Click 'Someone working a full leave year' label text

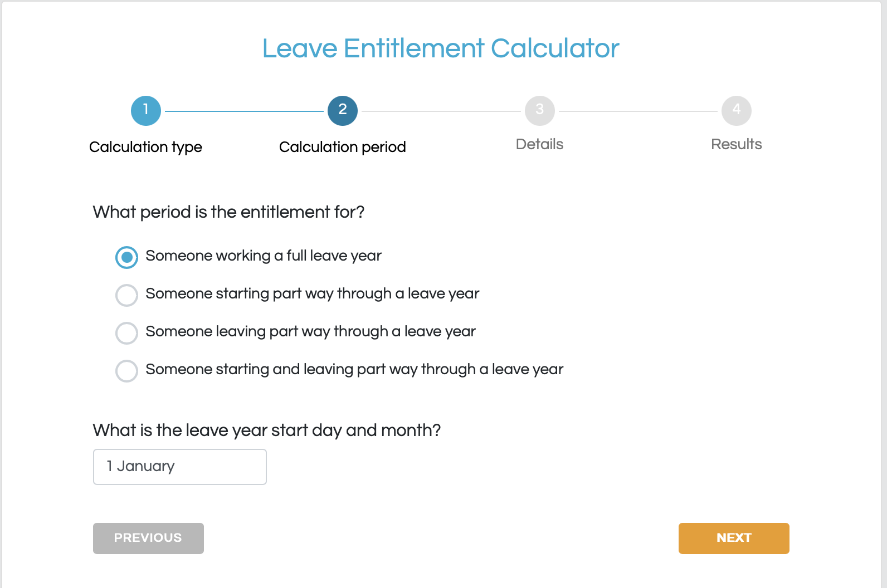click(x=264, y=256)
